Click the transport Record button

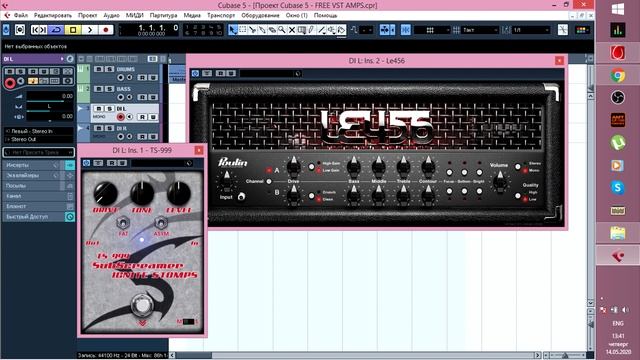106,30
